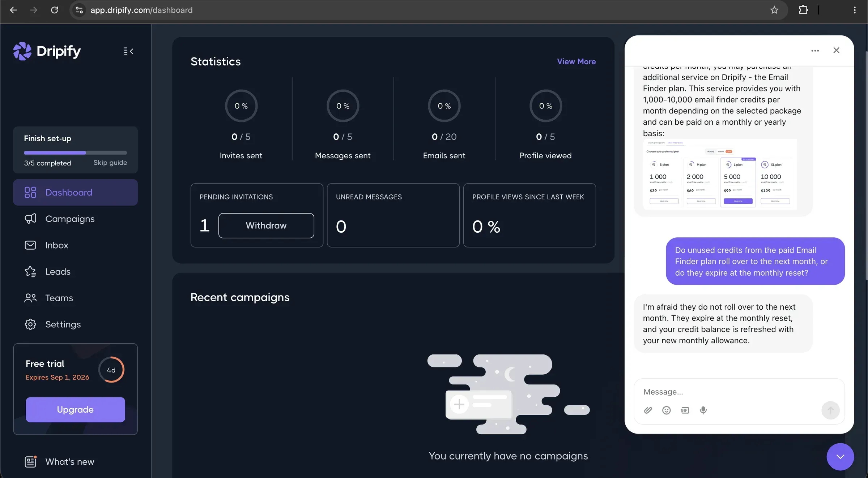
Task: Minimize chat with the purple chevron button
Action: [840, 457]
